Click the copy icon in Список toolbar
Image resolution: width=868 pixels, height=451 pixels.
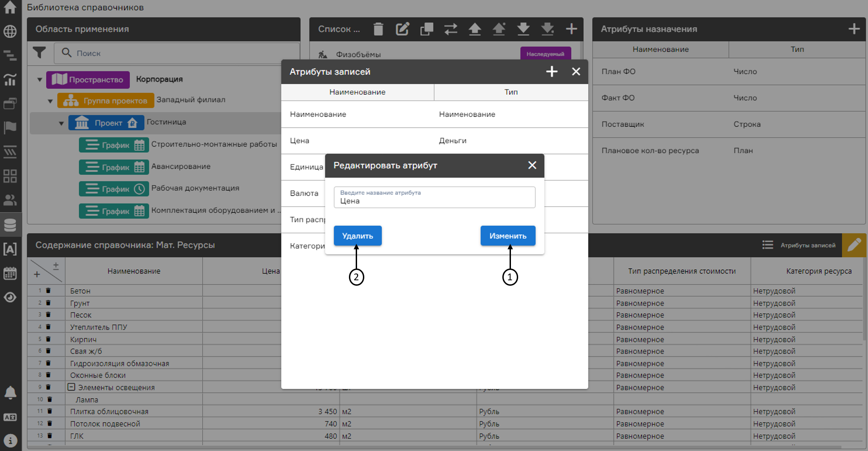(426, 29)
